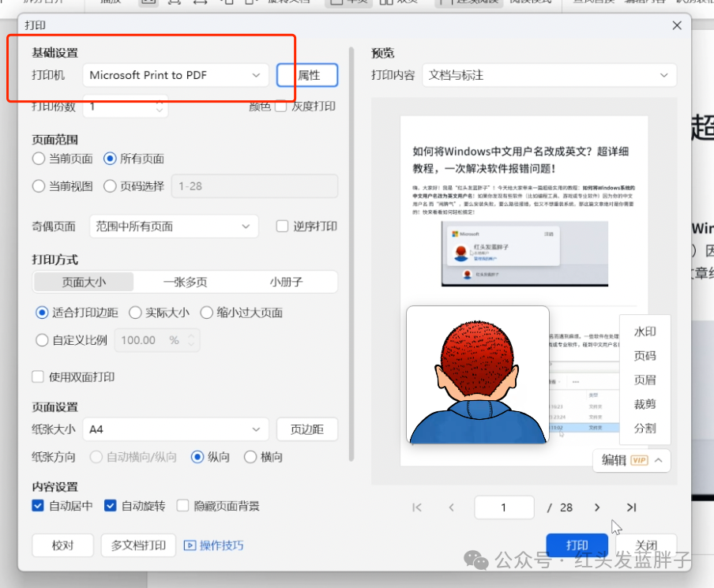Go to the previous preview page
714x588 pixels.
point(451,507)
